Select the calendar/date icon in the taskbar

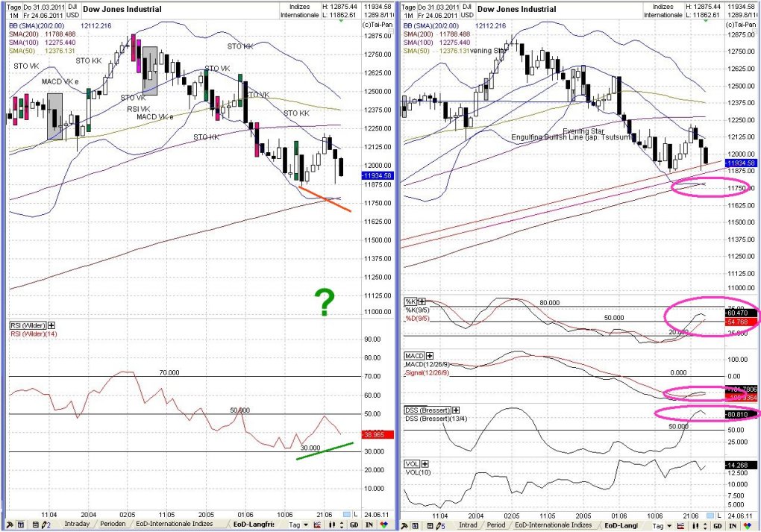pyautogui.click(x=35, y=525)
